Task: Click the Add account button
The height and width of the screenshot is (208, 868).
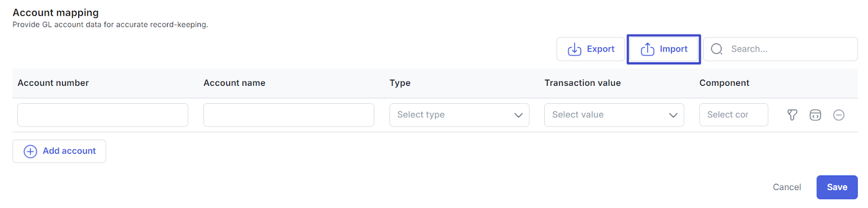Action: click(59, 151)
